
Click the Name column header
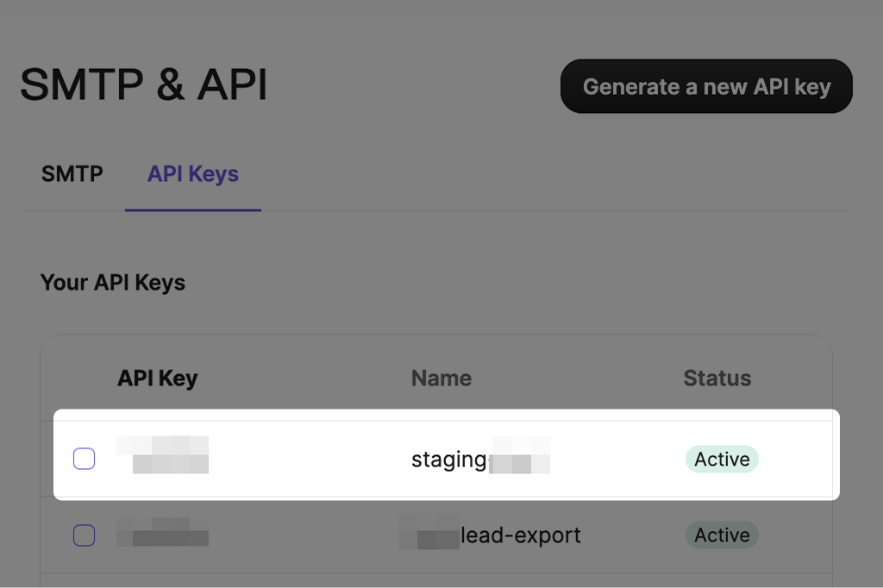pos(441,378)
